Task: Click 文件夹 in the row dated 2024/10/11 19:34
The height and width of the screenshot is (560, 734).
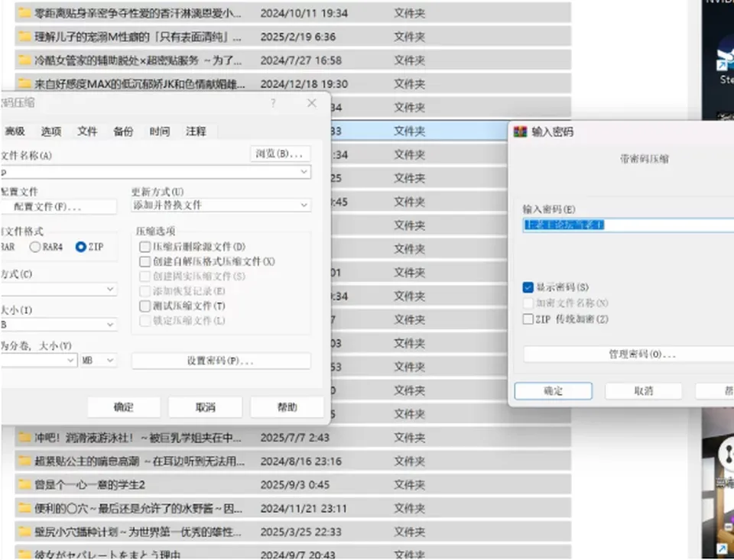Action: (x=410, y=13)
